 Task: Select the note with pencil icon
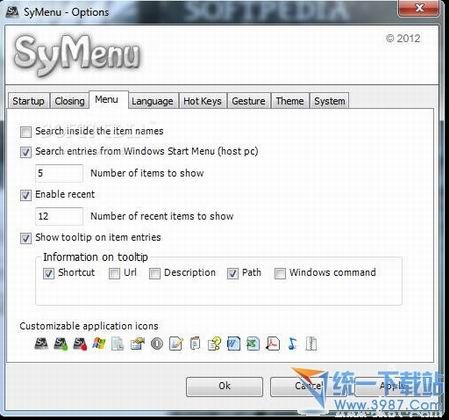click(x=176, y=344)
